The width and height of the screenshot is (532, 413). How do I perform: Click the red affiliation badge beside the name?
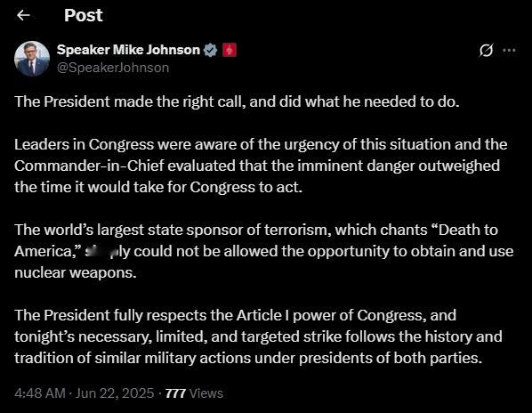[x=230, y=50]
